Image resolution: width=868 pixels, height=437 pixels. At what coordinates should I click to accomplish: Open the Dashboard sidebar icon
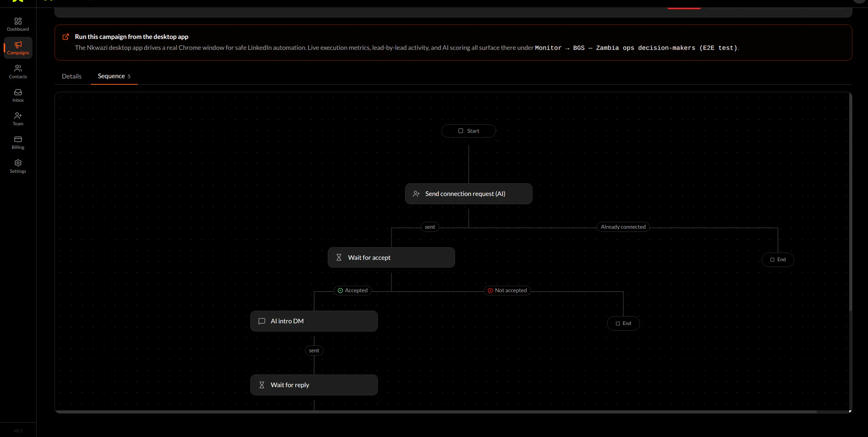[x=18, y=21]
